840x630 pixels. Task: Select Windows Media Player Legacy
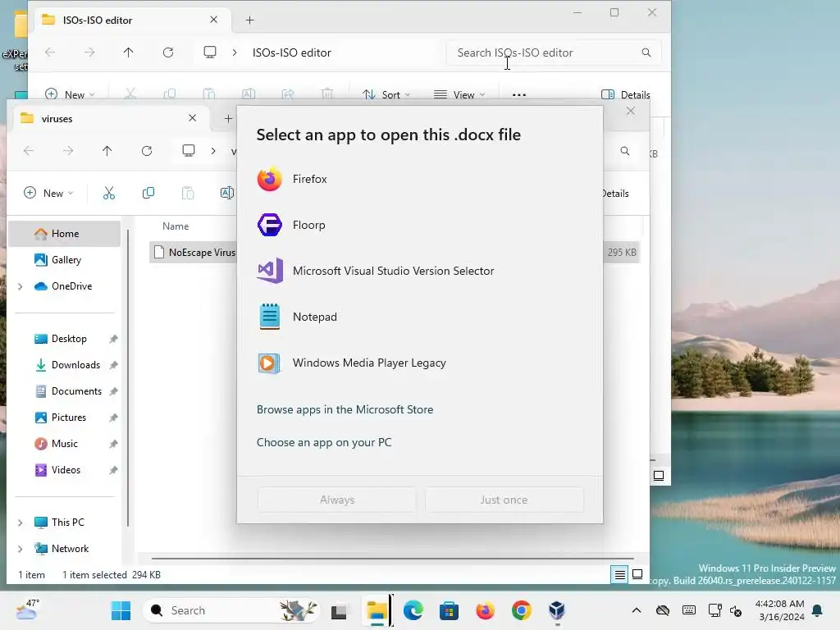click(x=419, y=363)
